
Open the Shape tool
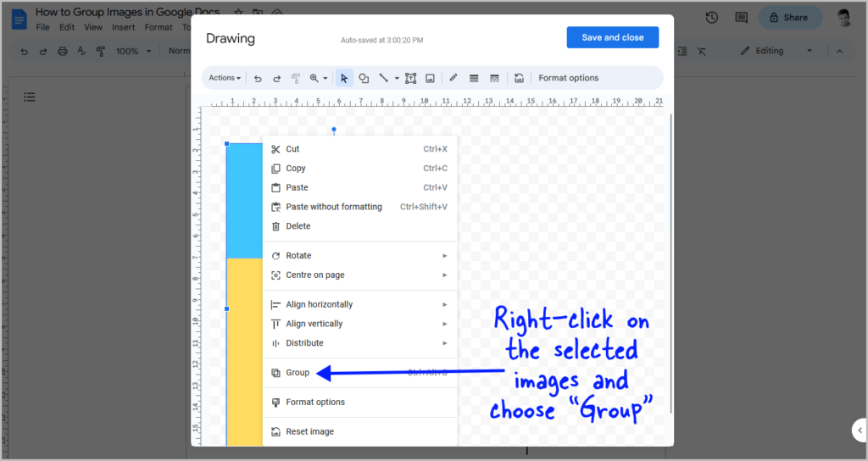(x=364, y=78)
